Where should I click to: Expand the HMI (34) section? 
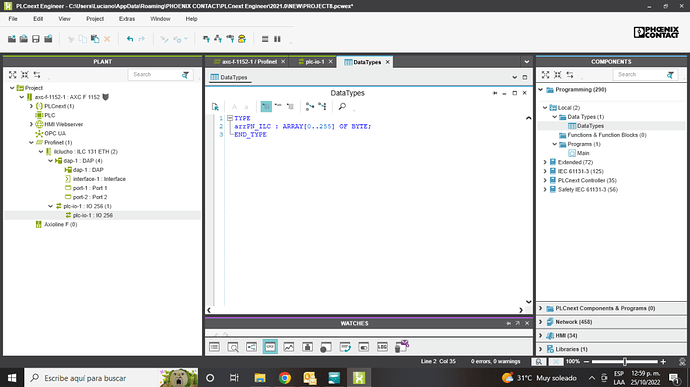[x=541, y=335]
